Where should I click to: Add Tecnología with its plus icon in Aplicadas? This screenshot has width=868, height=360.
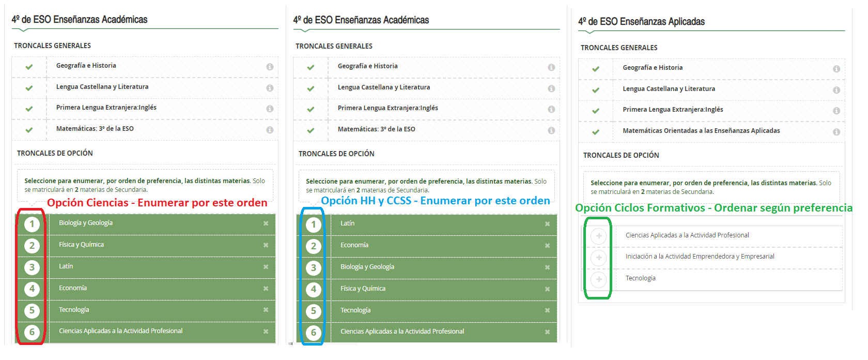tap(599, 279)
